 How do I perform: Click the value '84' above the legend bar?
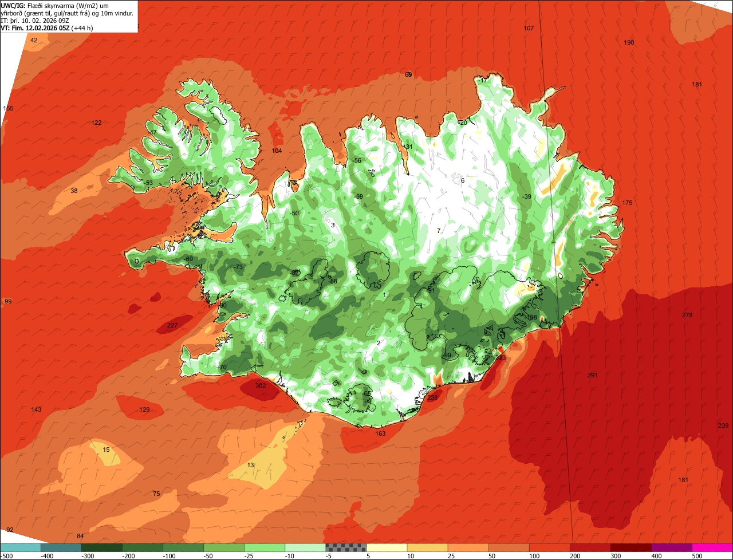pos(80,536)
